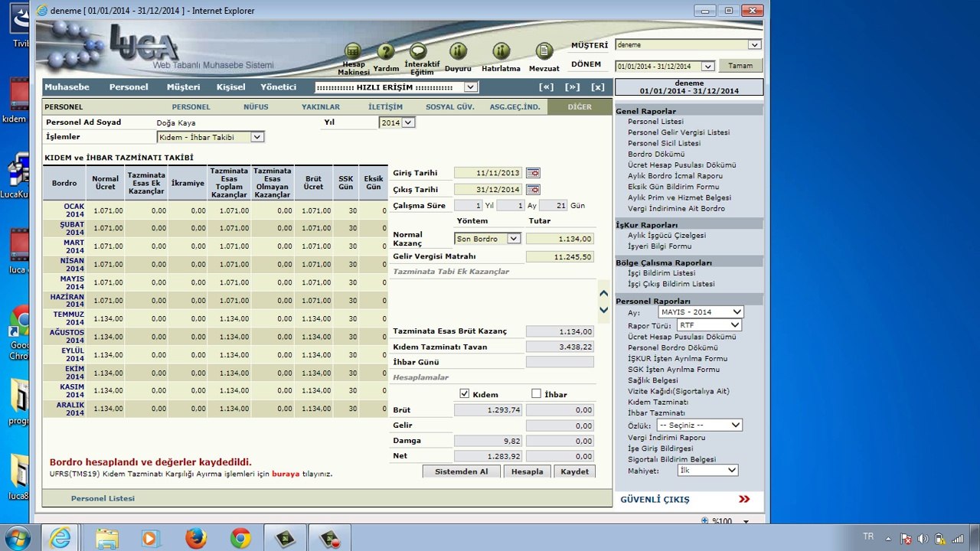Open the İşlemler dropdown showing Kıdem - İhbar Takibi

point(211,137)
